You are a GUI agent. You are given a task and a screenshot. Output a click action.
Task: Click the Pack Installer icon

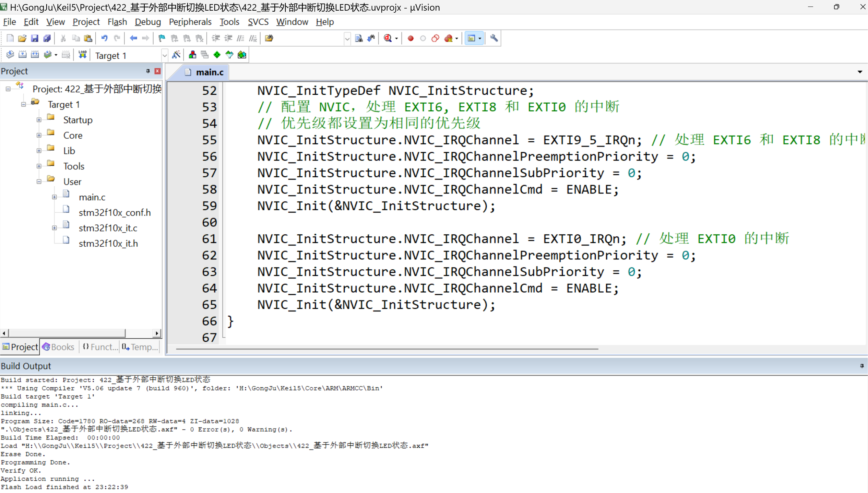pos(242,55)
